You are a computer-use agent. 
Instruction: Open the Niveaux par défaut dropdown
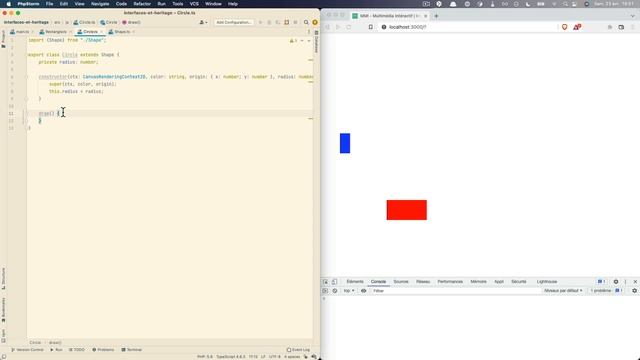tap(563, 291)
